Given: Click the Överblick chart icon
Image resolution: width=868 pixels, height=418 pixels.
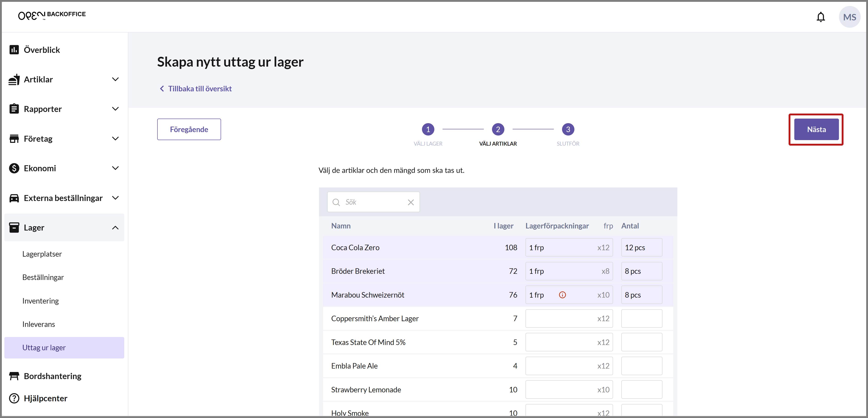Looking at the screenshot, I should click(14, 50).
